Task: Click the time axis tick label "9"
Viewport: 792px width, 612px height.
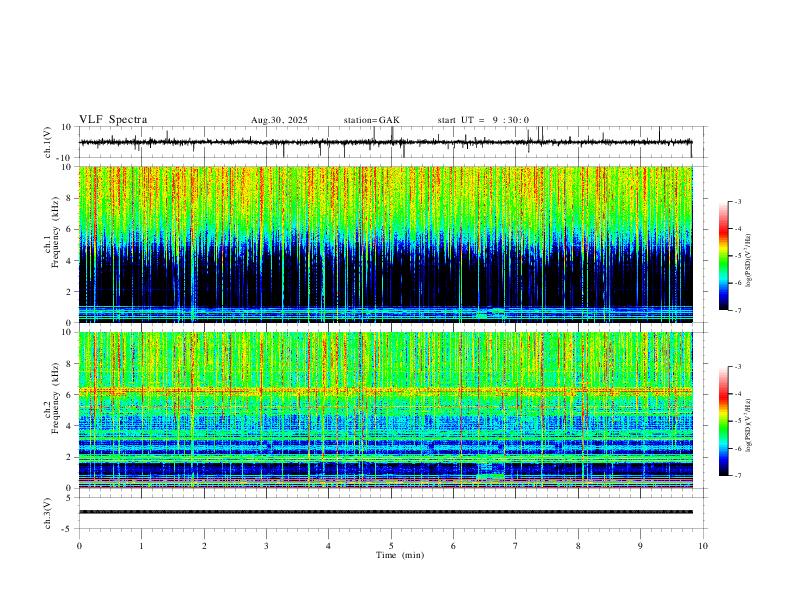Action: [640, 546]
